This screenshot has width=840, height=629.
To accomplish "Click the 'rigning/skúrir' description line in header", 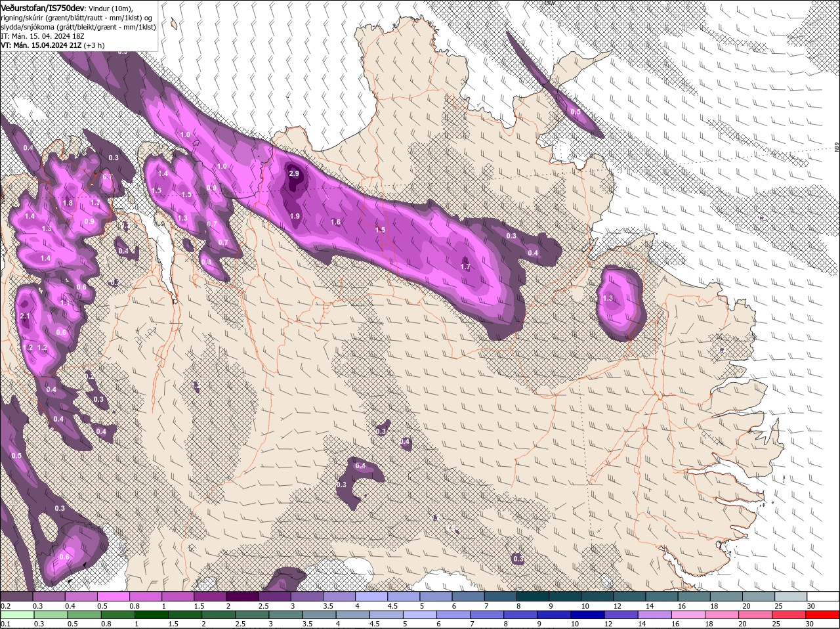I will point(77,17).
